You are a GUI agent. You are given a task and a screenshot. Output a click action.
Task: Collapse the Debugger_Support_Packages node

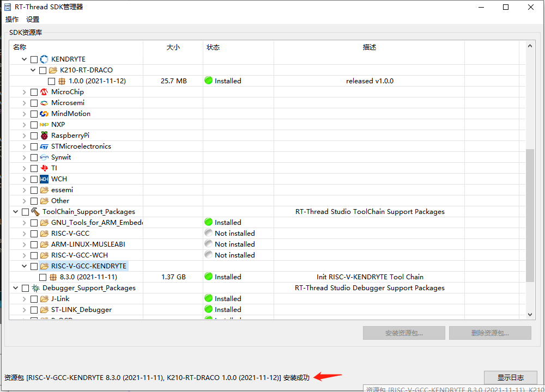15,288
